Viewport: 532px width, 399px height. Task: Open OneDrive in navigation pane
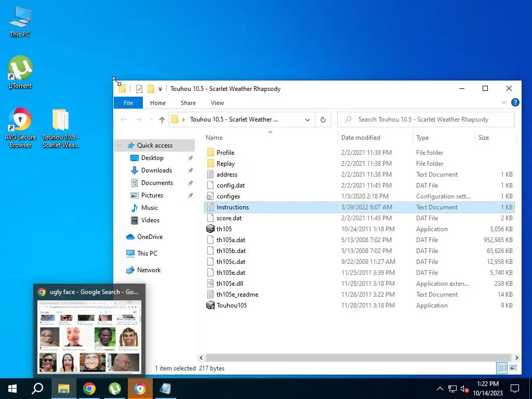(150, 237)
